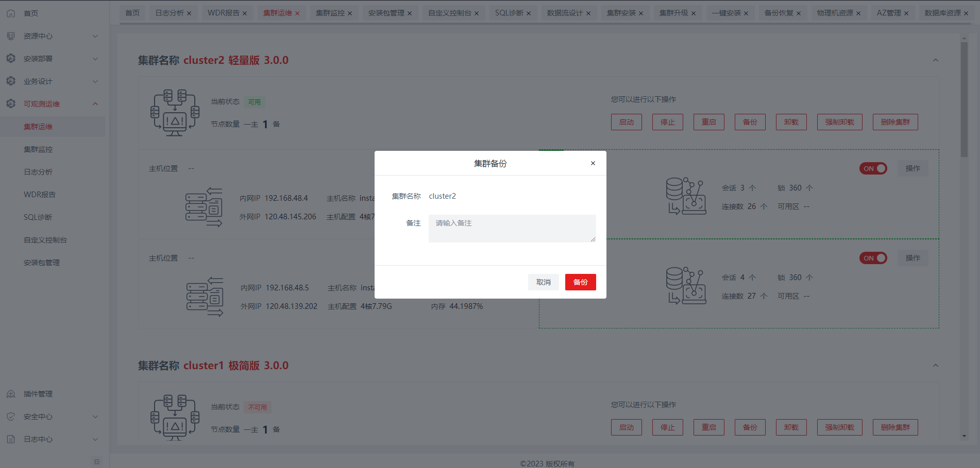The image size is (980, 468).
Task: Collapse the cluster2 panel chevron
Action: click(935, 60)
